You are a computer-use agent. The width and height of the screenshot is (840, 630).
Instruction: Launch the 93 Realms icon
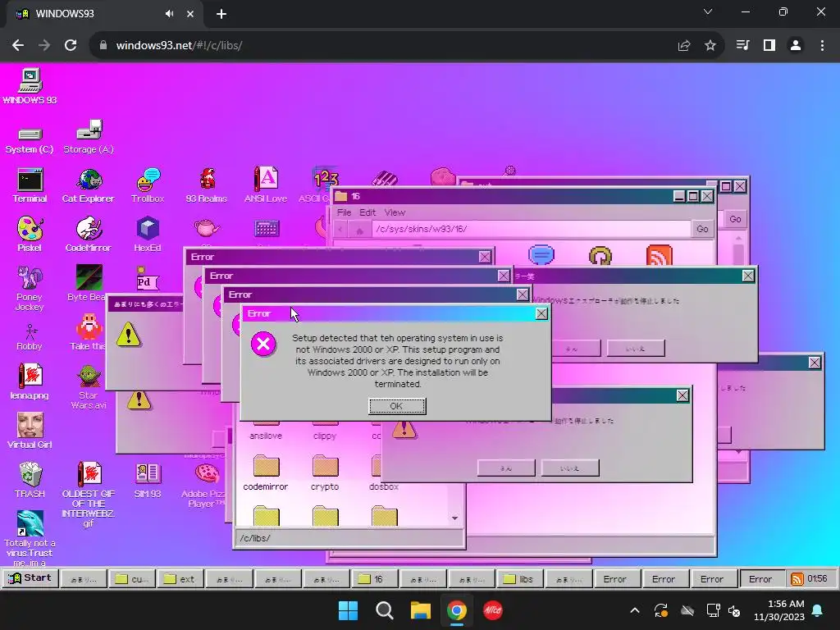click(206, 185)
